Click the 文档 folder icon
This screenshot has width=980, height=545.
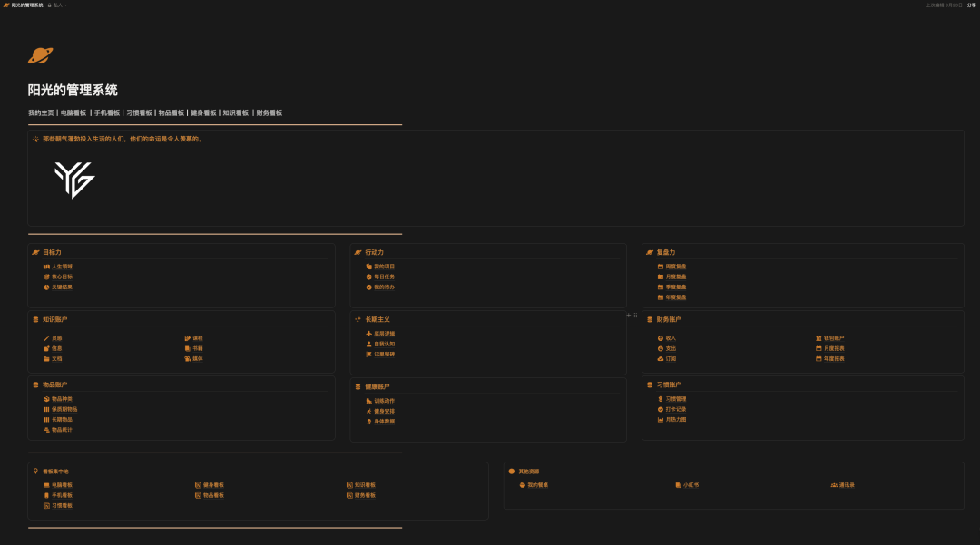pyautogui.click(x=46, y=359)
